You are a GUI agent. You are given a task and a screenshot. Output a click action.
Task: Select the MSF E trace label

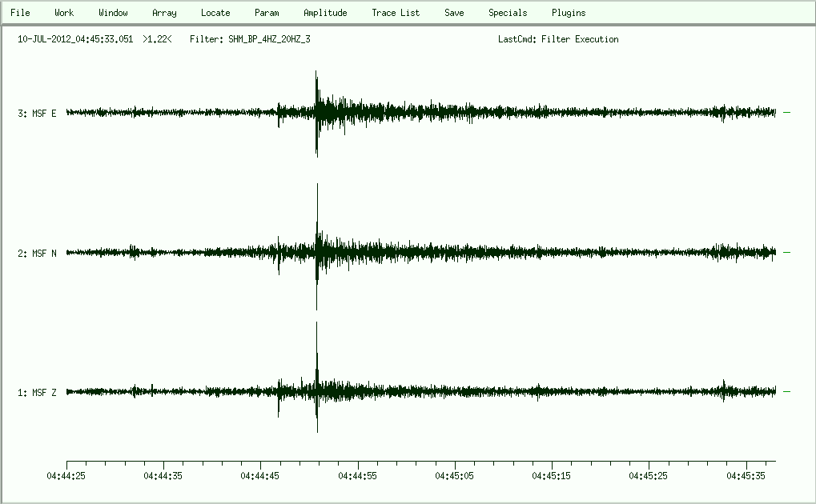click(38, 114)
